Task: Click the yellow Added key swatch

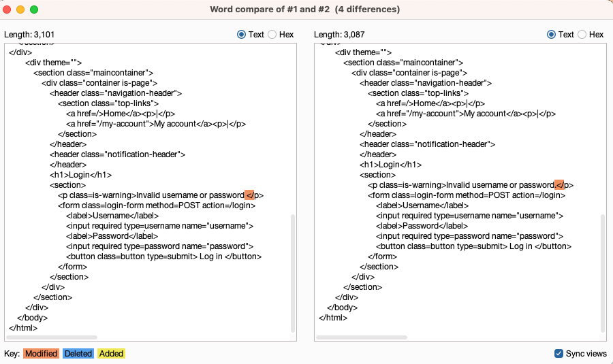Action: coord(111,354)
